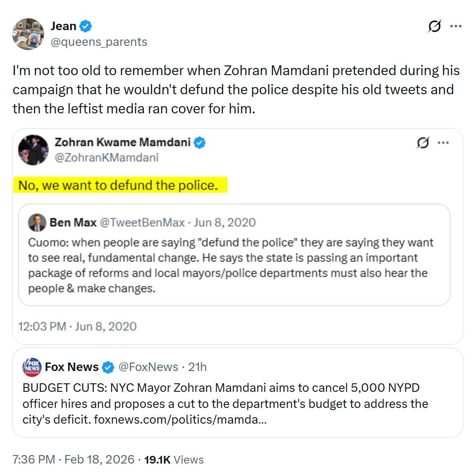The width and height of the screenshot is (476, 475).
Task: Click the 7:36 PM · Feb 18, 2026 timestamp
Action: 73,459
